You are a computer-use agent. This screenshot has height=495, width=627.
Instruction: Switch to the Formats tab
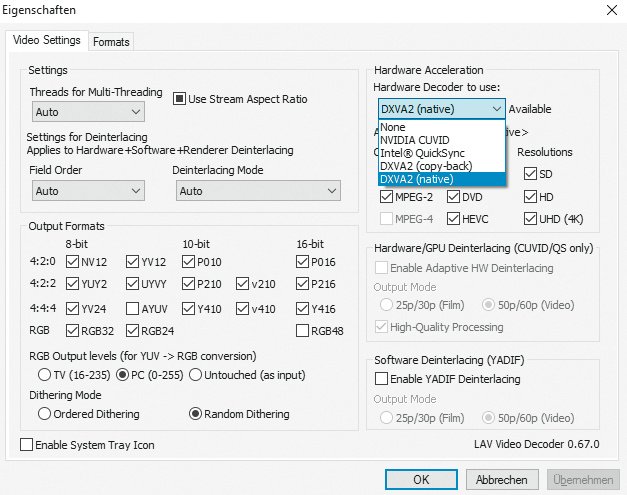click(111, 41)
